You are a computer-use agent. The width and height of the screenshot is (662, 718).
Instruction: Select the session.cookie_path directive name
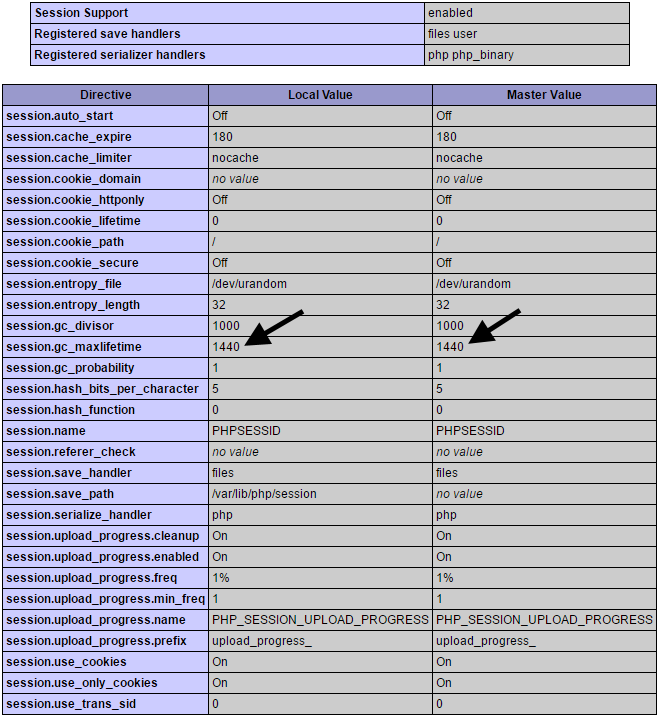[x=65, y=242]
